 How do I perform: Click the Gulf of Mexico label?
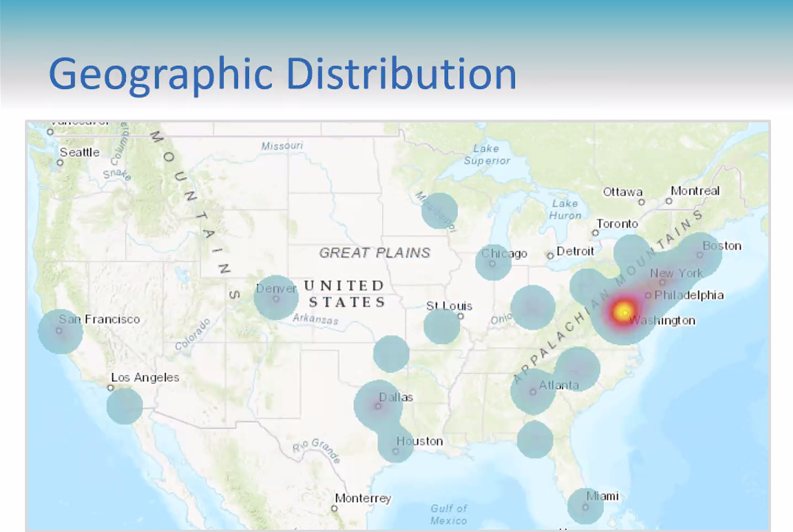449,514
